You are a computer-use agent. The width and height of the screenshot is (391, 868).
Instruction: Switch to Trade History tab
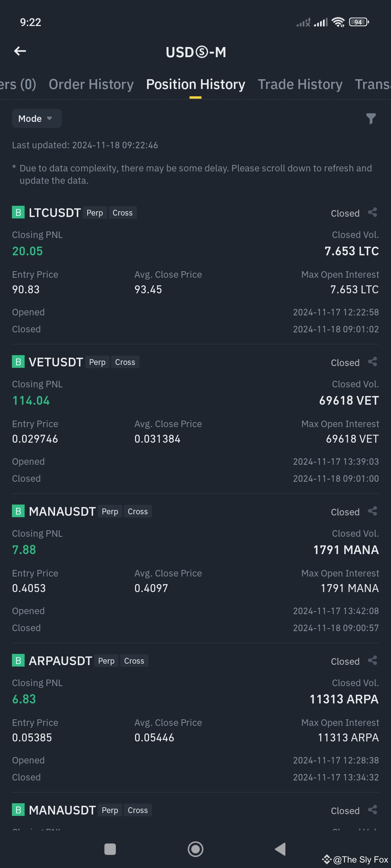coord(300,84)
